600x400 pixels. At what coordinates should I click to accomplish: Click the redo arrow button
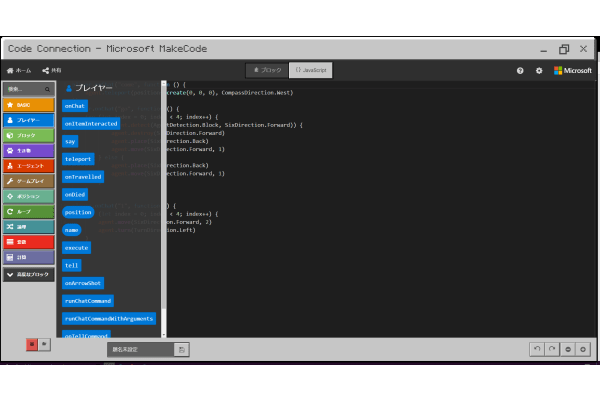point(552,349)
